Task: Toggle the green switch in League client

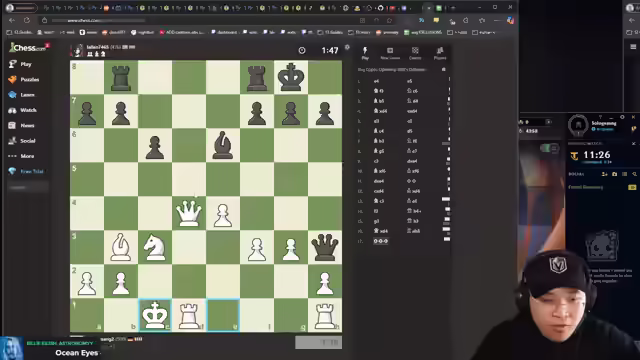Action: point(549,148)
